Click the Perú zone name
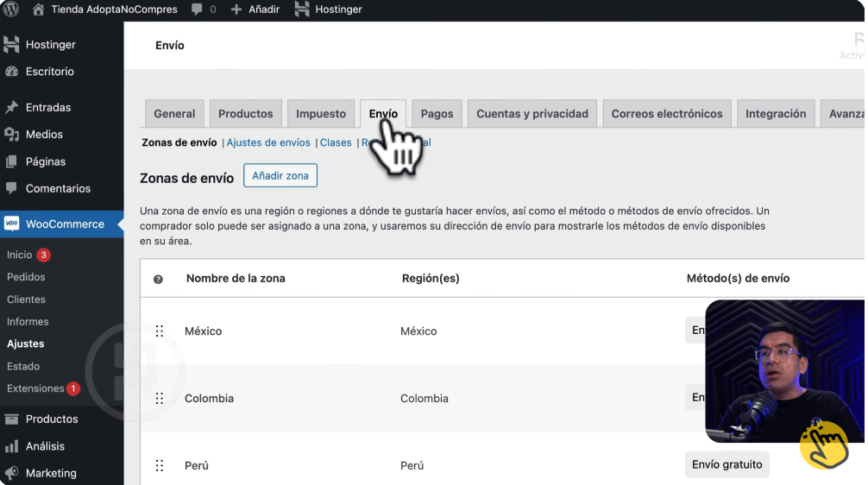The height and width of the screenshot is (485, 868). 197,466
